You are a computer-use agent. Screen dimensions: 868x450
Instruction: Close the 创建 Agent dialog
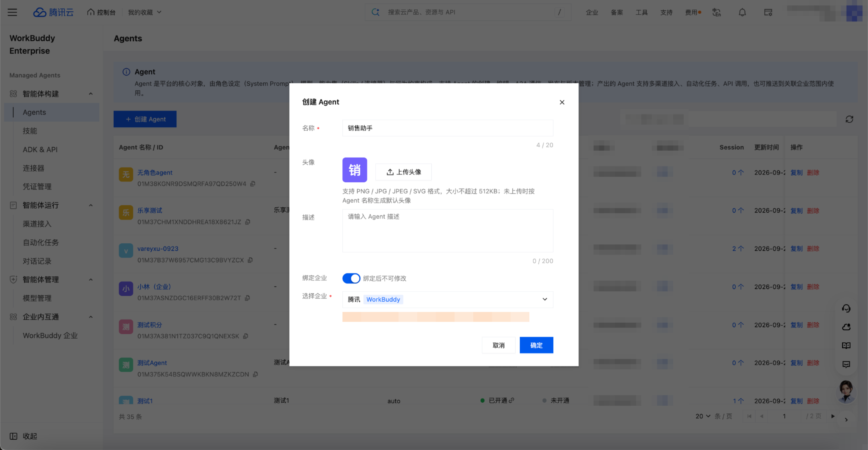pyautogui.click(x=562, y=102)
